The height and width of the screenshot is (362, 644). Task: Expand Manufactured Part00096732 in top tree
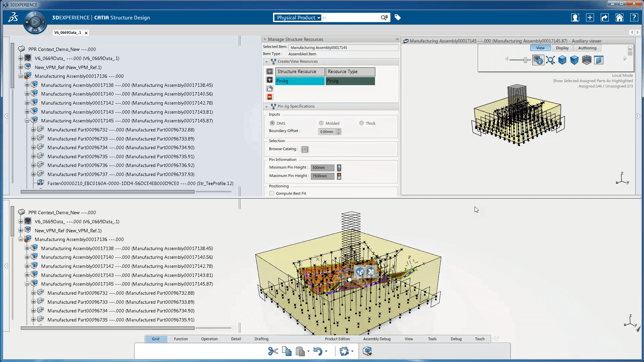(34, 130)
